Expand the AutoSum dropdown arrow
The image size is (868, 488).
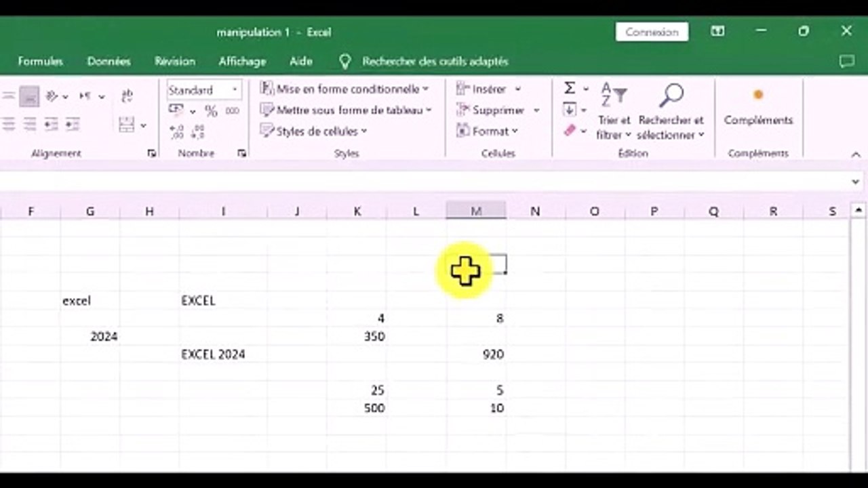point(586,89)
